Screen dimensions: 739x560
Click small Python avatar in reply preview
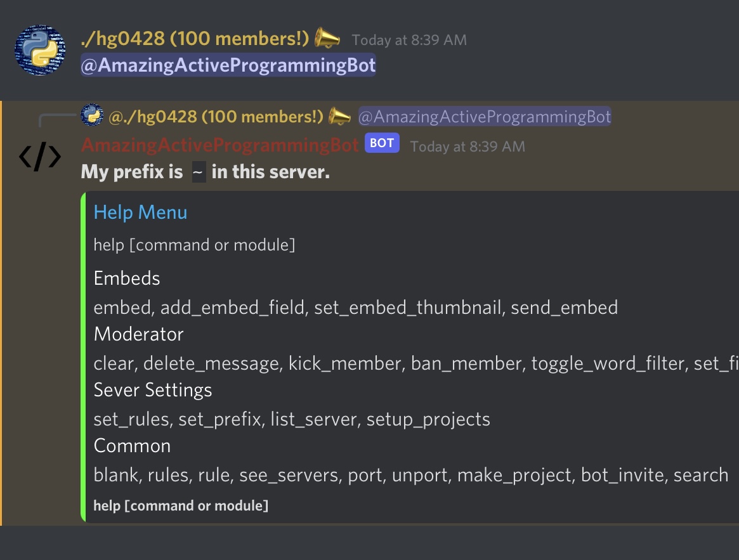[x=92, y=116]
